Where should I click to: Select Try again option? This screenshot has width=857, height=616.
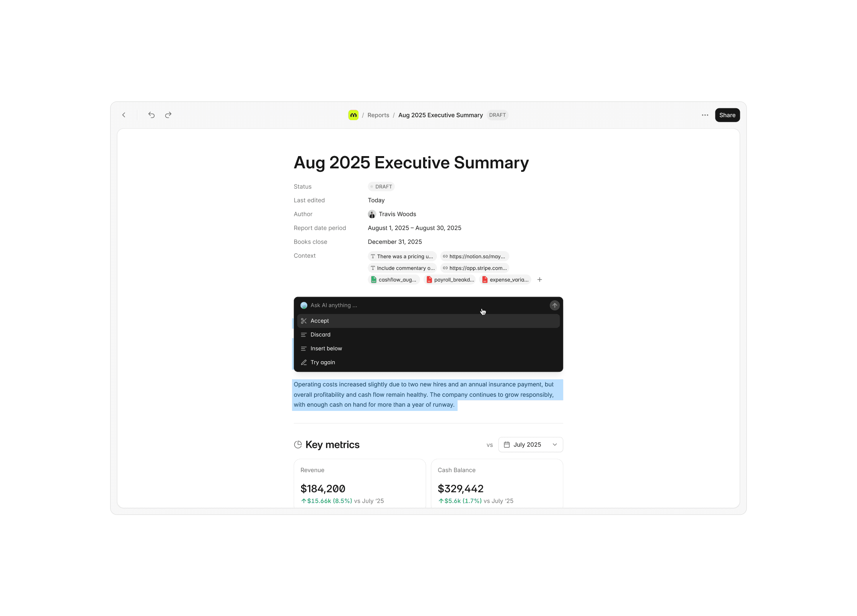point(323,362)
